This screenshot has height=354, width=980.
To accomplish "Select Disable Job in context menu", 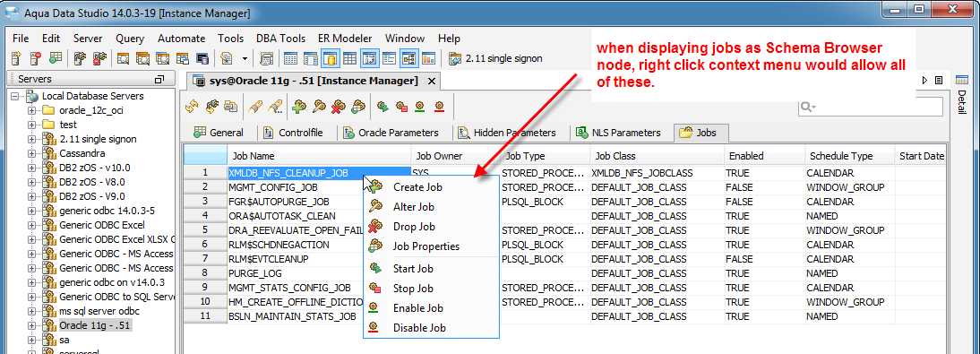I will coord(431,328).
